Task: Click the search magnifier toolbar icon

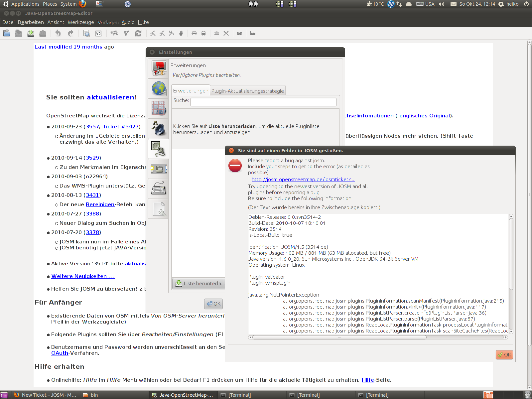Action: click(x=86, y=33)
